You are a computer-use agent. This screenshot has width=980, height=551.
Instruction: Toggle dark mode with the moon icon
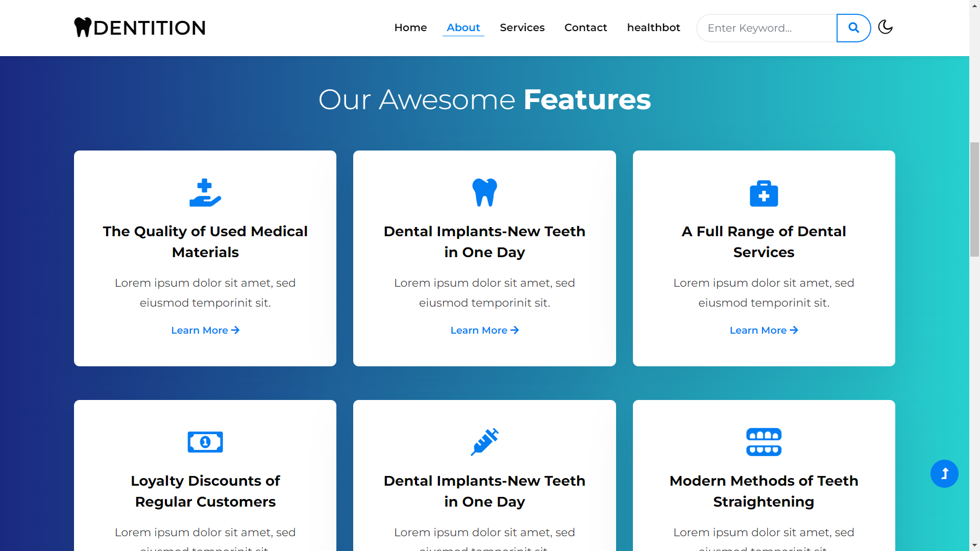tap(886, 27)
